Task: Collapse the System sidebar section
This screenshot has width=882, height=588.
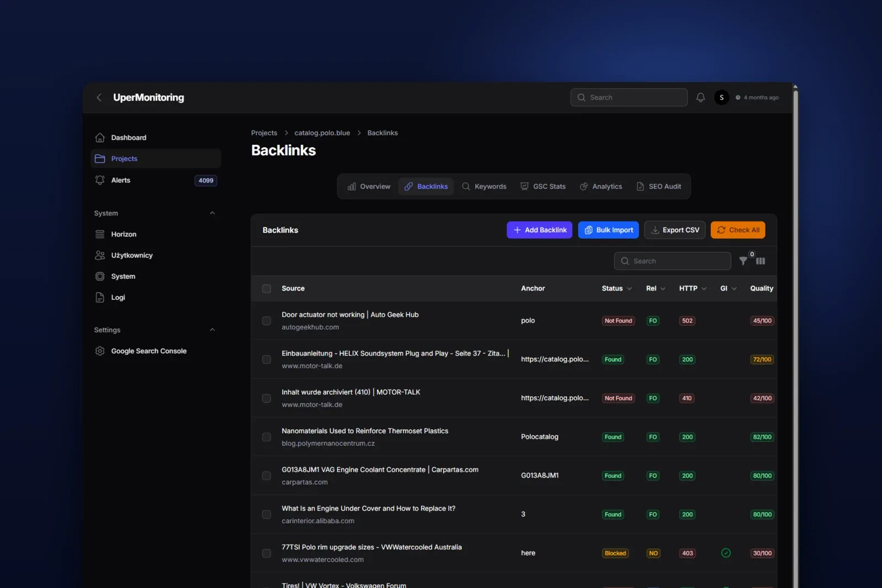Action: pyautogui.click(x=212, y=213)
